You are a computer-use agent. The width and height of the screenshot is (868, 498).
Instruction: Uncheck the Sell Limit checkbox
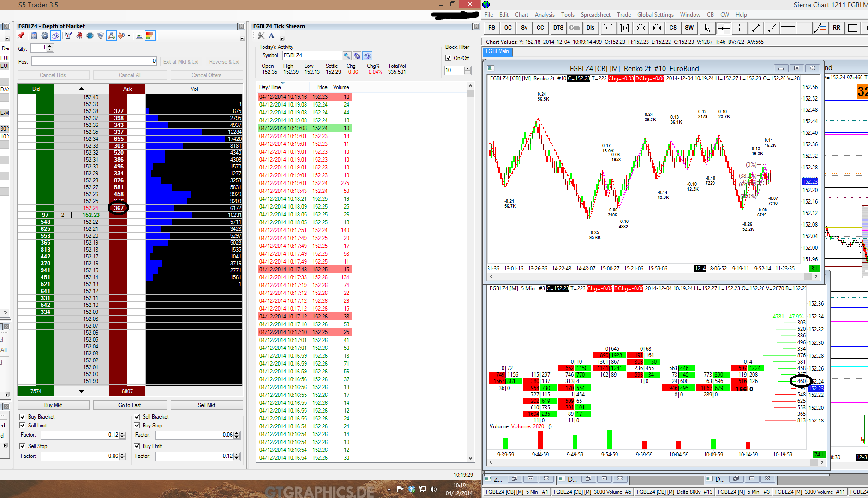(22, 426)
